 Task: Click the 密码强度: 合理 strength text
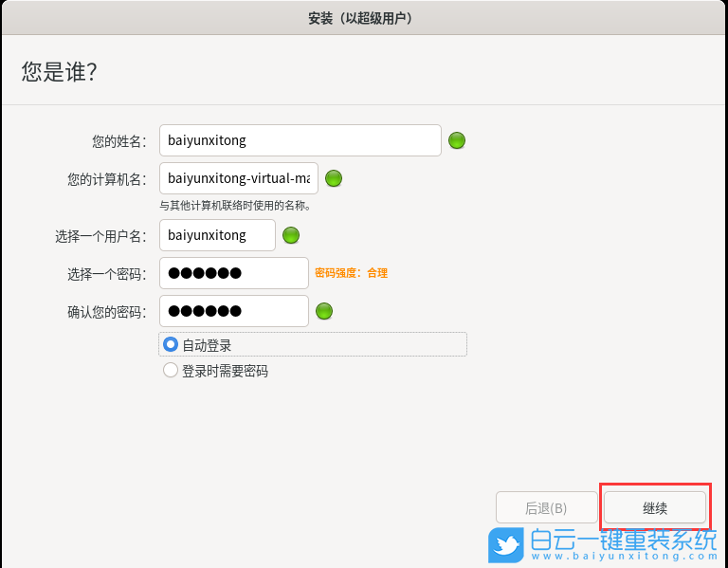click(352, 273)
